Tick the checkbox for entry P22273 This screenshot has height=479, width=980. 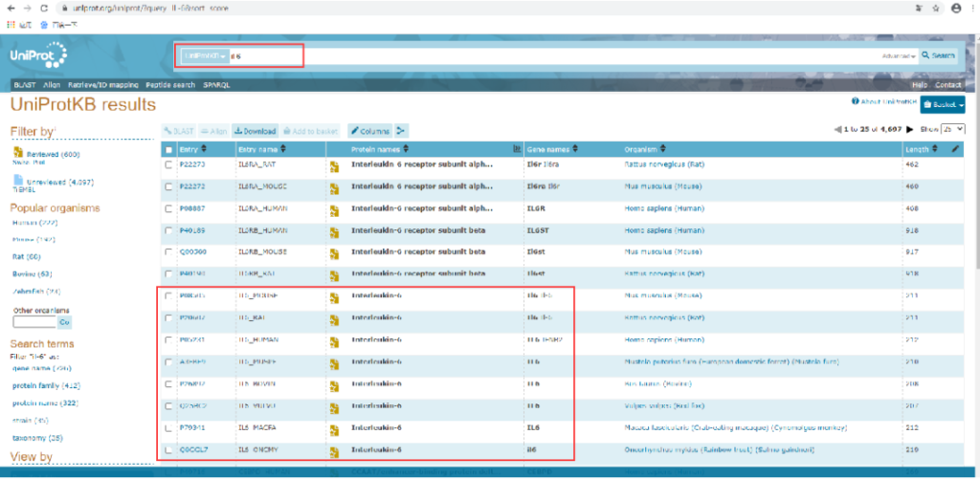tap(168, 164)
